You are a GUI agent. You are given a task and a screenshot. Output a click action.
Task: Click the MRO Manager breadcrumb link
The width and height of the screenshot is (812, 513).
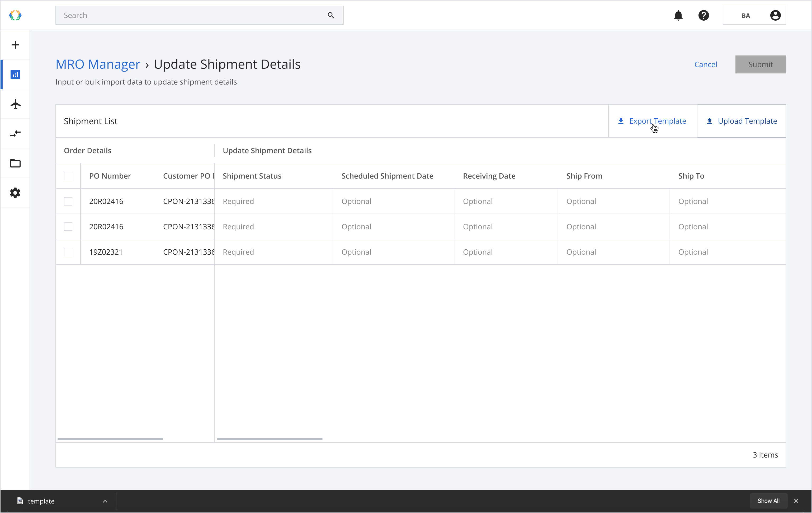point(98,64)
